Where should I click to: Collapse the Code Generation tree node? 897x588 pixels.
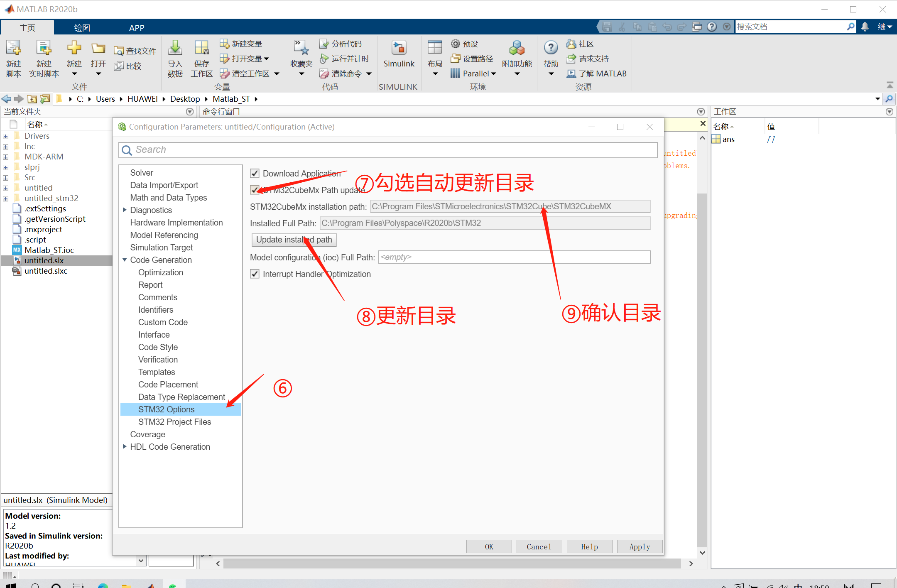(x=125, y=260)
